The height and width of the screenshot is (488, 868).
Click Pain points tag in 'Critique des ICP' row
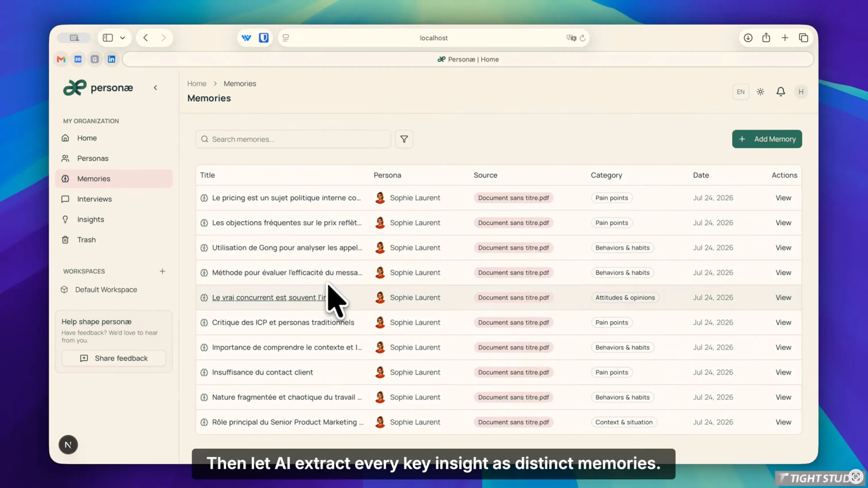pos(612,323)
